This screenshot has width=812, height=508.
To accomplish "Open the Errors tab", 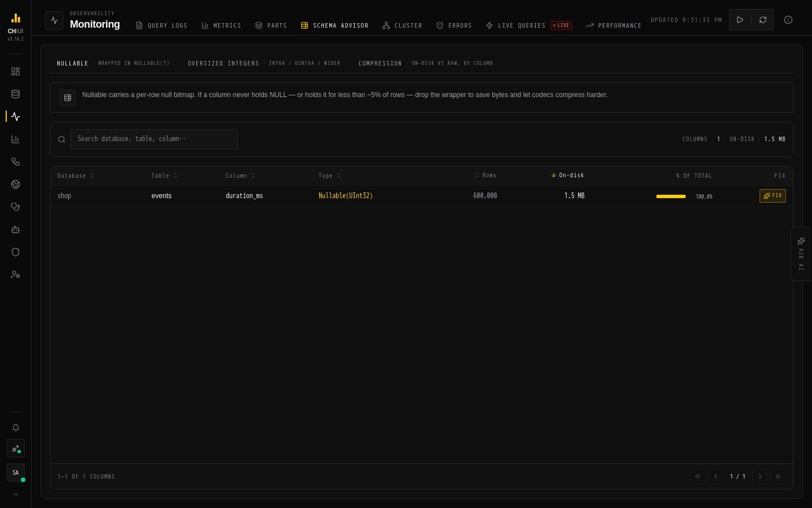I will point(454,25).
